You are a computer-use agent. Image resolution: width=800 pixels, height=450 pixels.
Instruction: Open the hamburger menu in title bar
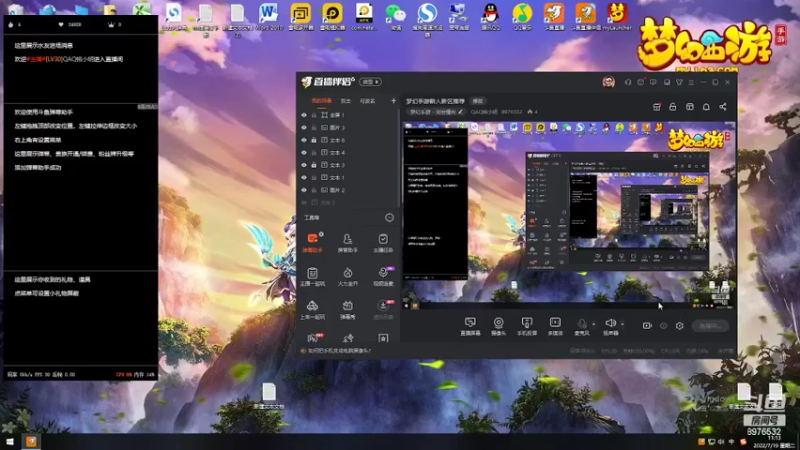pos(691,82)
